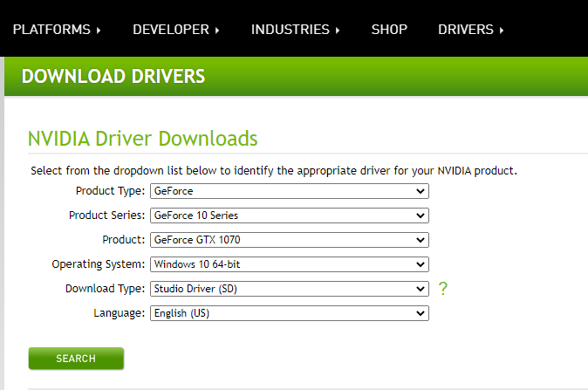Open the Product Type dropdown showing GeForce

(290, 191)
